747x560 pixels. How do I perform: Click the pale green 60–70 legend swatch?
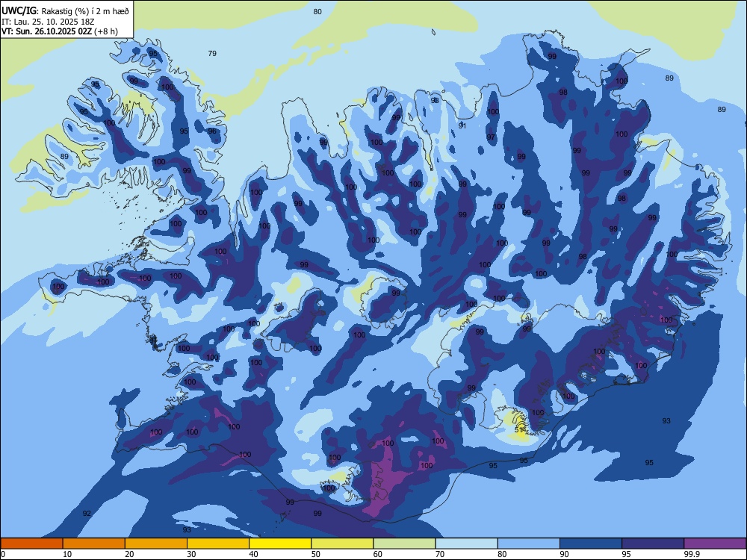pos(404,544)
